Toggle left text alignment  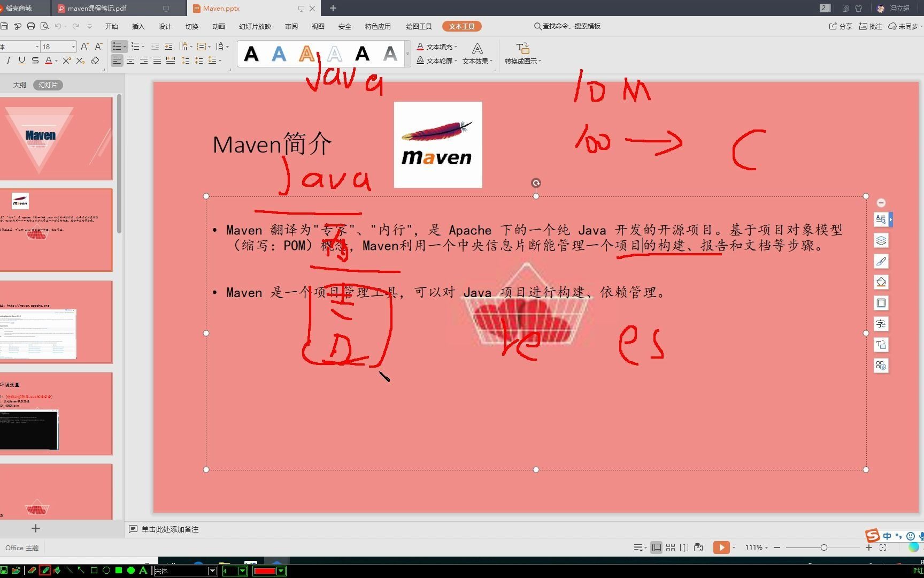click(117, 60)
